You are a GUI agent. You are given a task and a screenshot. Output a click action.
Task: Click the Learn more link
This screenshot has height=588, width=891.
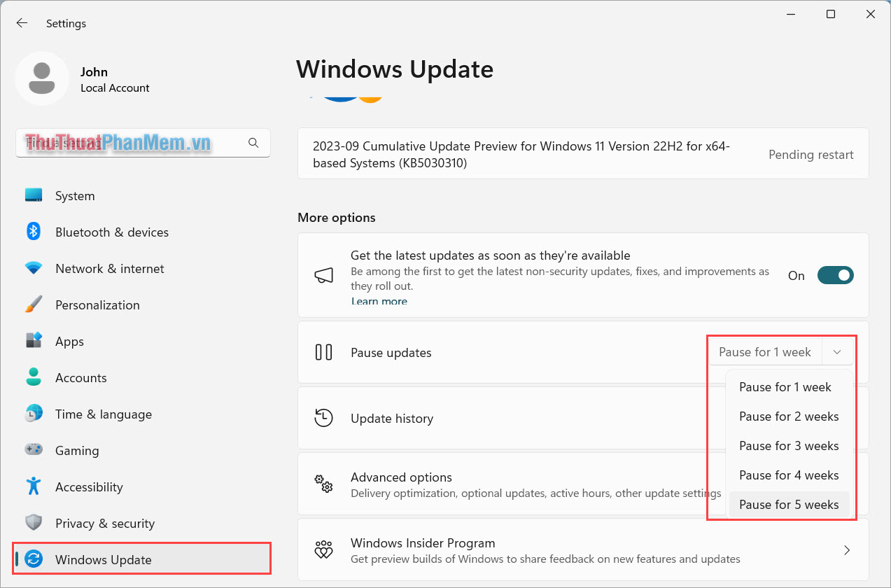click(x=379, y=301)
